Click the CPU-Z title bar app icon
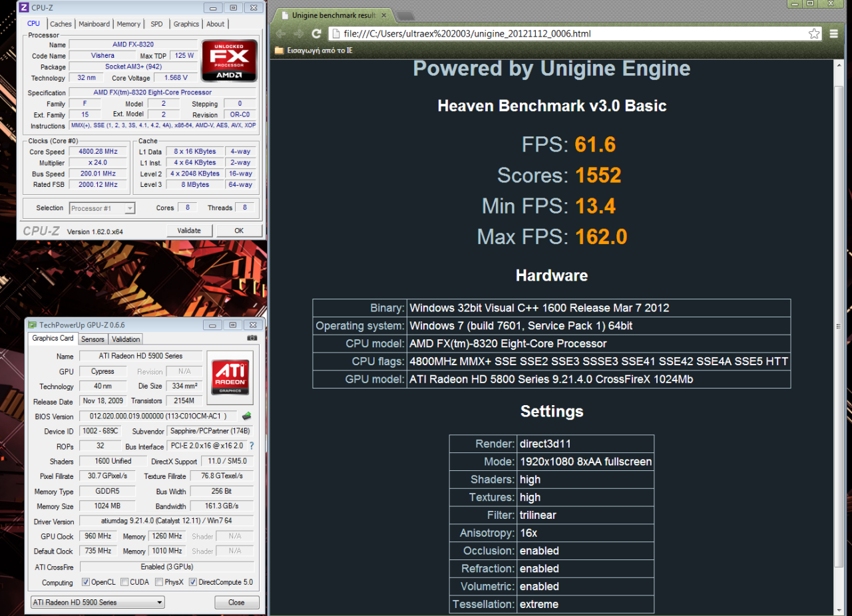 [23, 8]
